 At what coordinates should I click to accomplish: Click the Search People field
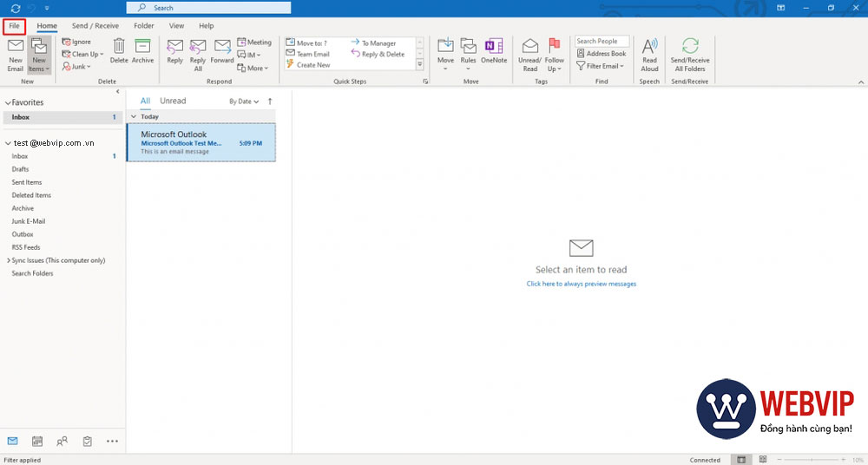[x=602, y=41]
